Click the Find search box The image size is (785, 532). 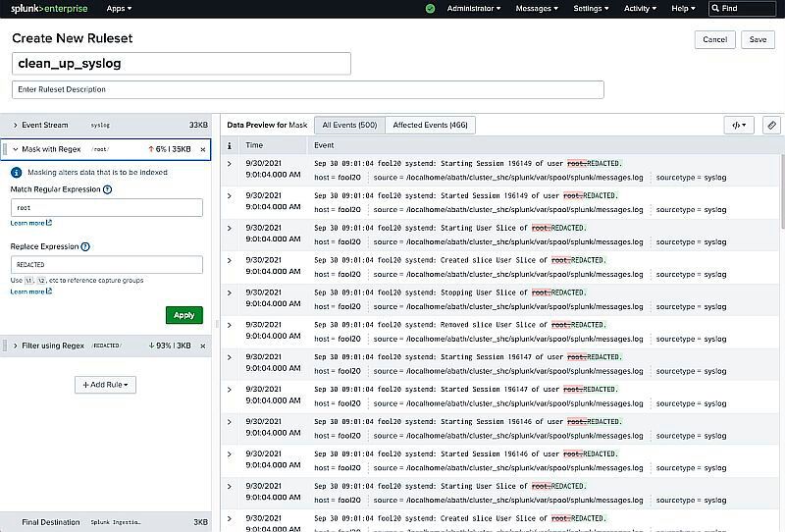click(742, 9)
